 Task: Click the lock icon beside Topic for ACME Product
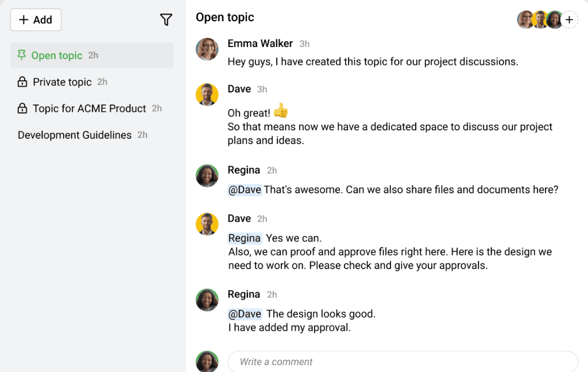pos(22,108)
